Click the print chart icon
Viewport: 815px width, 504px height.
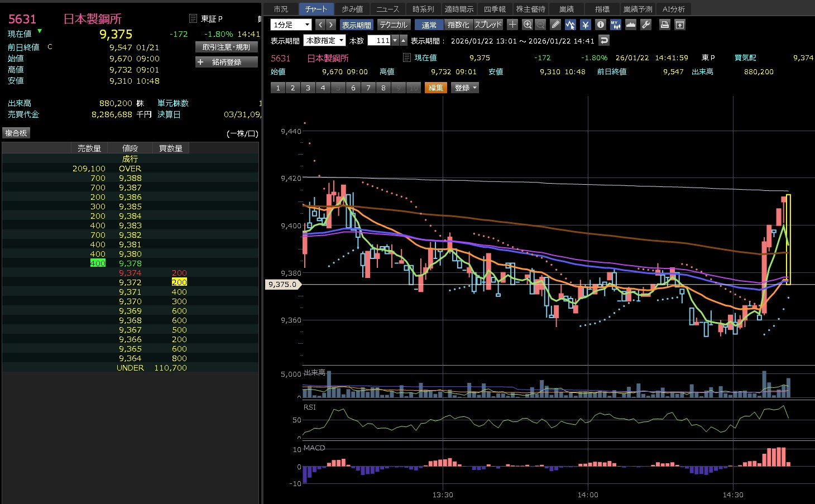coord(664,25)
